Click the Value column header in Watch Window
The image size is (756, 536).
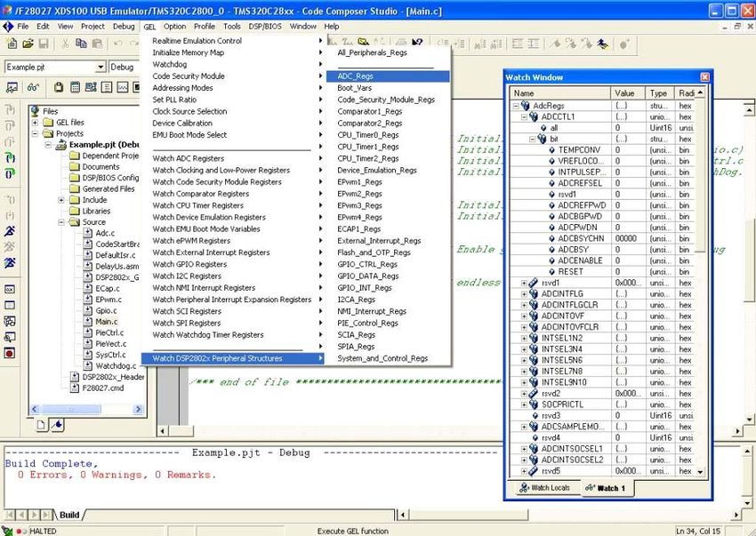tap(624, 93)
